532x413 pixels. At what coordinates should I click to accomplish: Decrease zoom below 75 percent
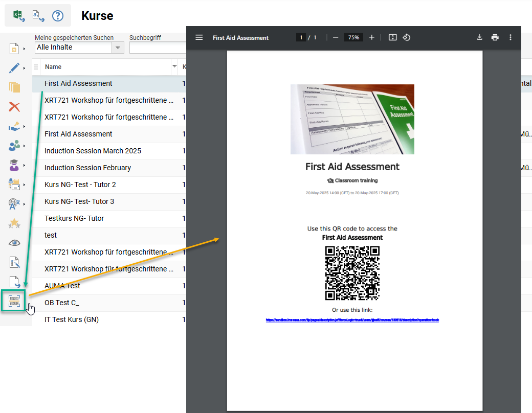tap(335, 37)
